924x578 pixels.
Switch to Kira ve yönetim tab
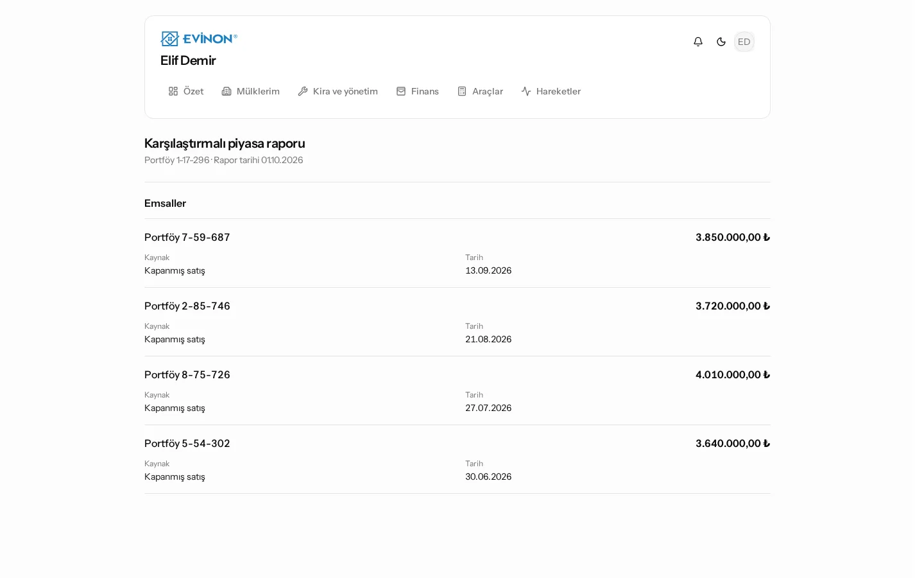[338, 91]
